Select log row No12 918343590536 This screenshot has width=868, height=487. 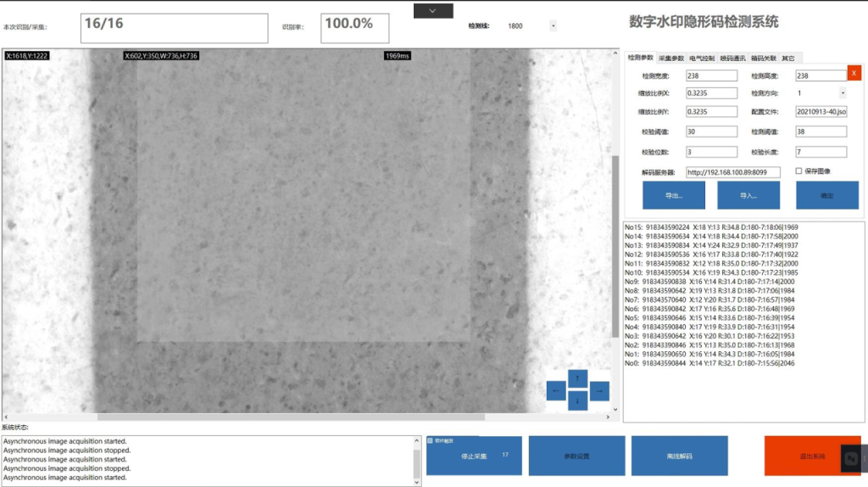pos(711,255)
